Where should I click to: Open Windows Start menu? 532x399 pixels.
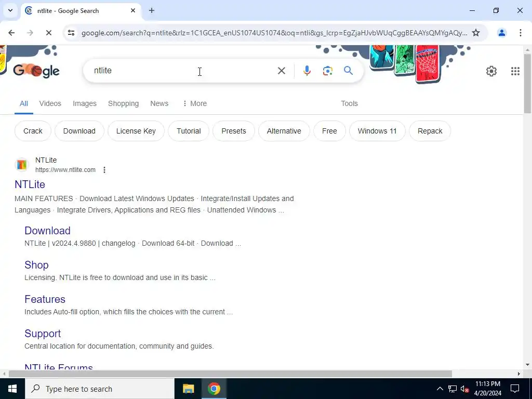[x=12, y=389]
